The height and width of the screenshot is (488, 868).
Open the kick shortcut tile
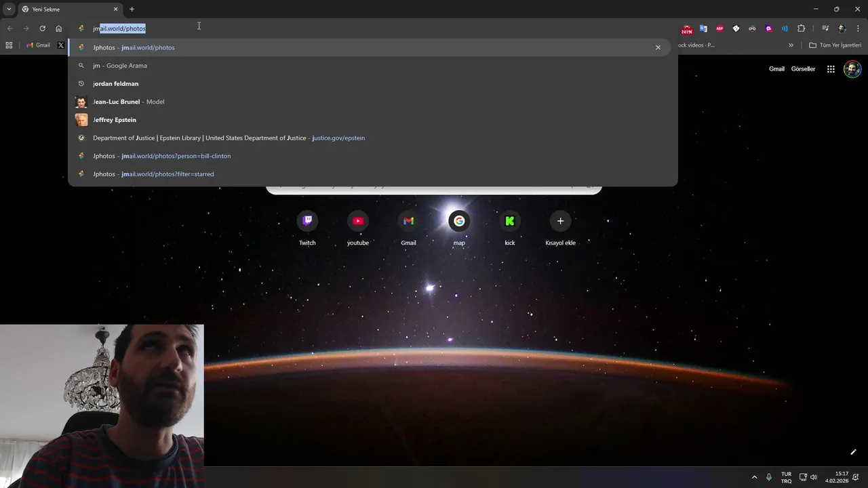(x=510, y=228)
